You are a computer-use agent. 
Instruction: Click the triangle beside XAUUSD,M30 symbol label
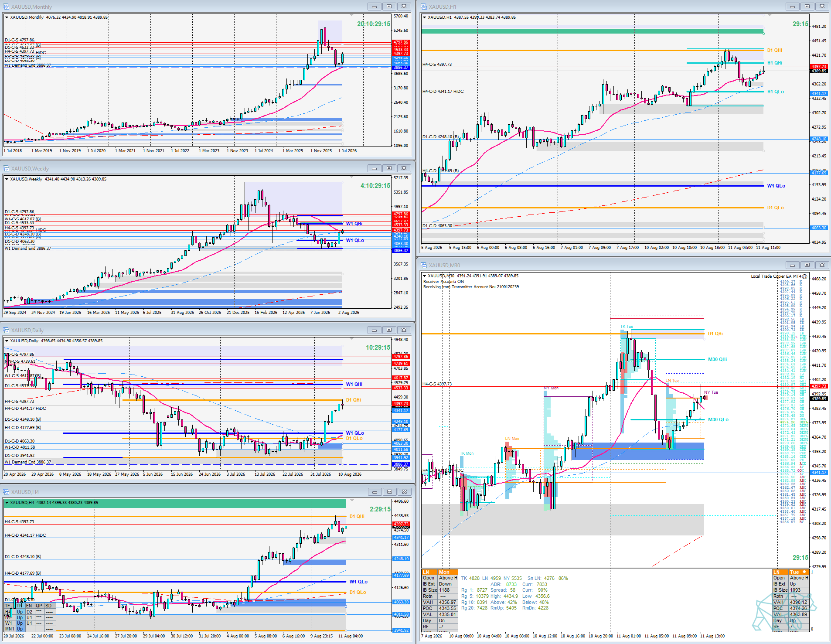[424, 276]
